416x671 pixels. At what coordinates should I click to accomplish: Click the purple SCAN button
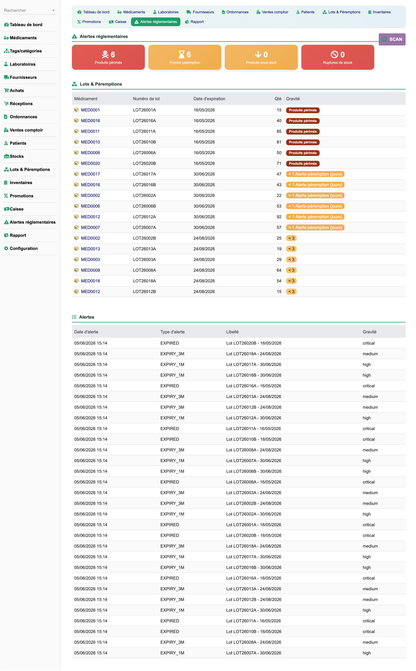[x=392, y=39]
